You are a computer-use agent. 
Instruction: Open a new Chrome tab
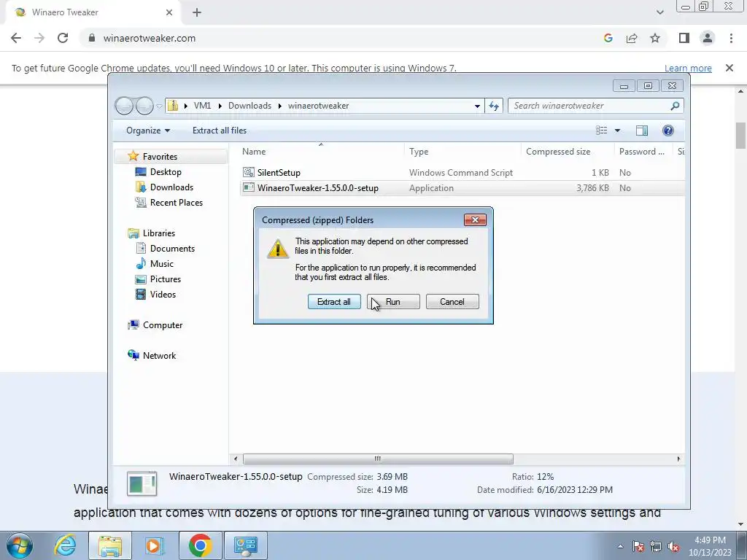coord(197,12)
